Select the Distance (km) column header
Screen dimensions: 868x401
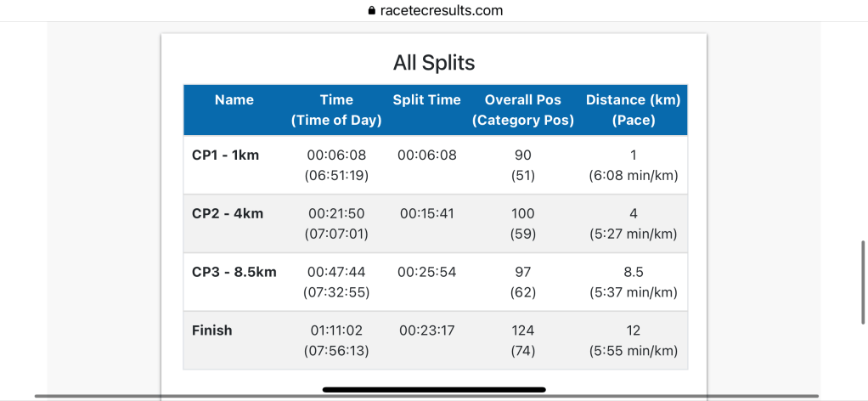pyautogui.click(x=634, y=110)
